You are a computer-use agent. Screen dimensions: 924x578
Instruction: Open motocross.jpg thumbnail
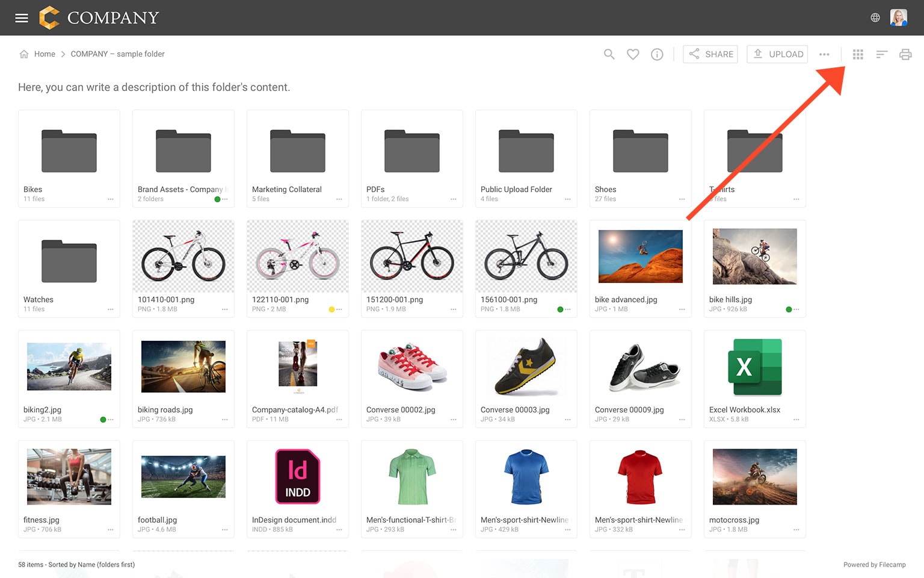tap(755, 476)
